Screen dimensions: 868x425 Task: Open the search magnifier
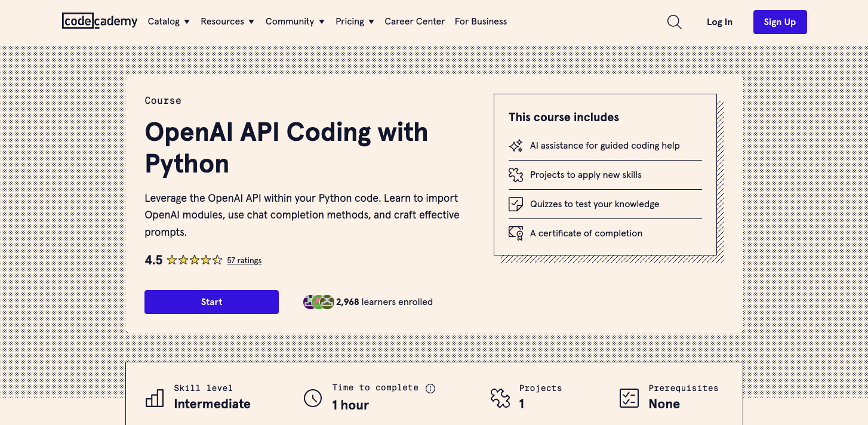point(674,21)
